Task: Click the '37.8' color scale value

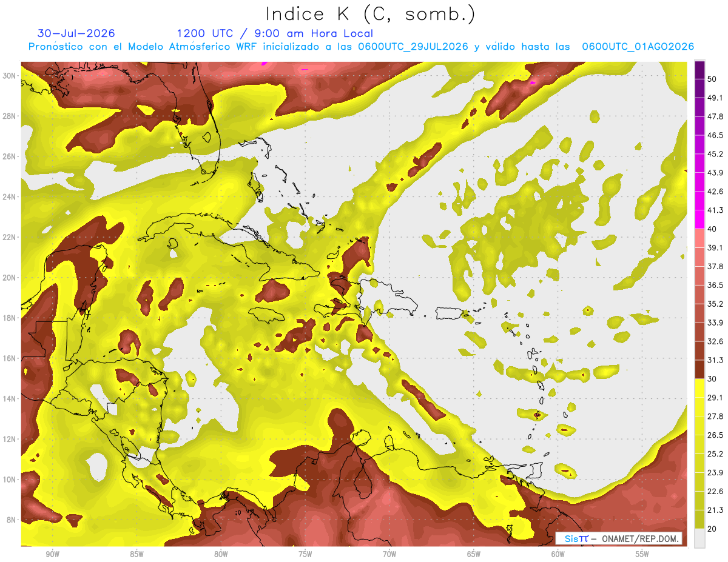Action: tap(715, 267)
